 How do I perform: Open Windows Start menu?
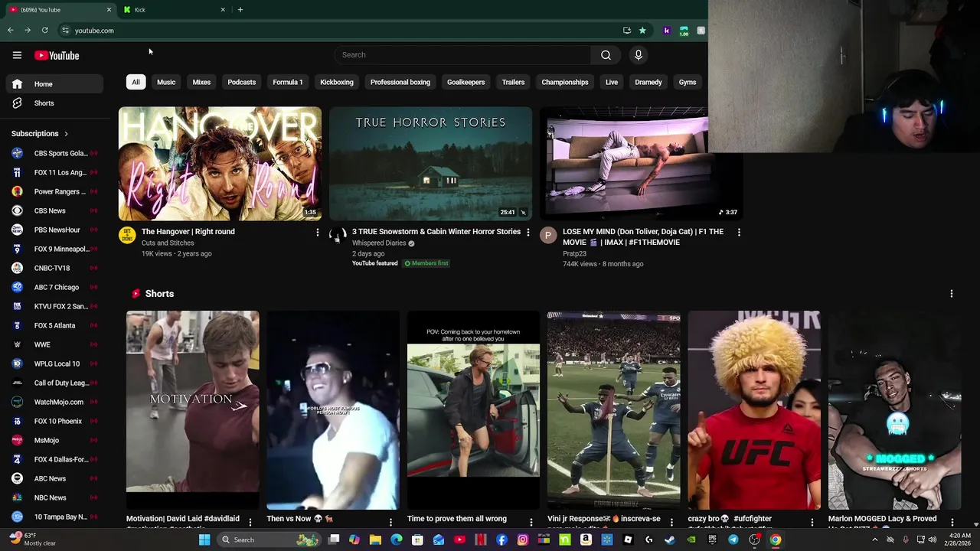[x=204, y=540]
